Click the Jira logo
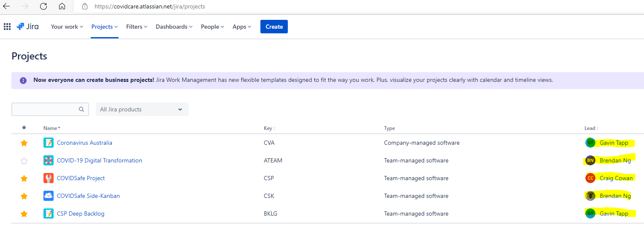 [27, 27]
